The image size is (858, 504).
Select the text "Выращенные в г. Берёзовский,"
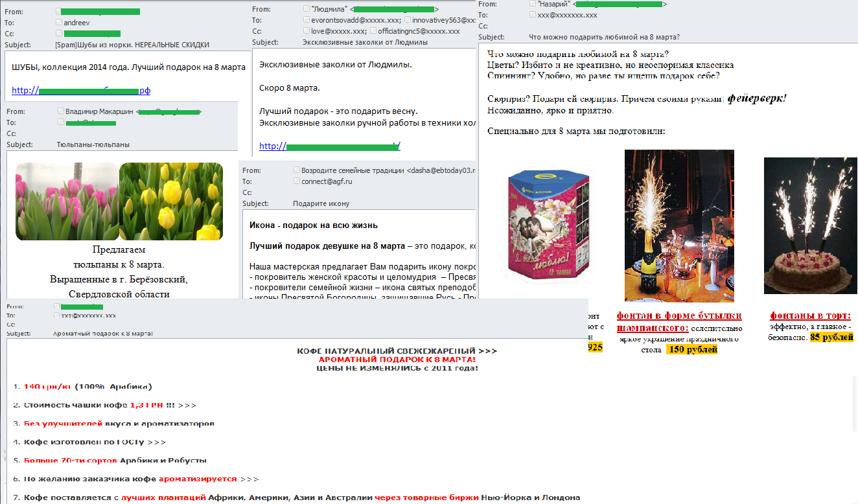[119, 279]
